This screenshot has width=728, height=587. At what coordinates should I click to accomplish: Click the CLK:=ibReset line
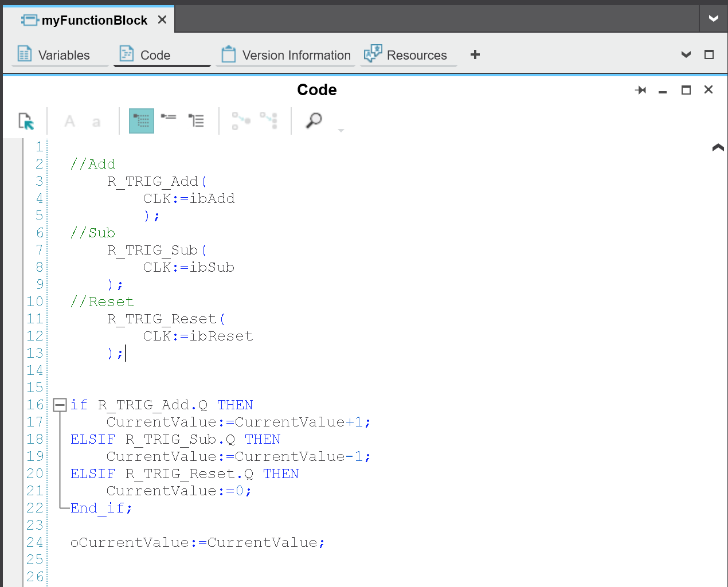tap(198, 336)
